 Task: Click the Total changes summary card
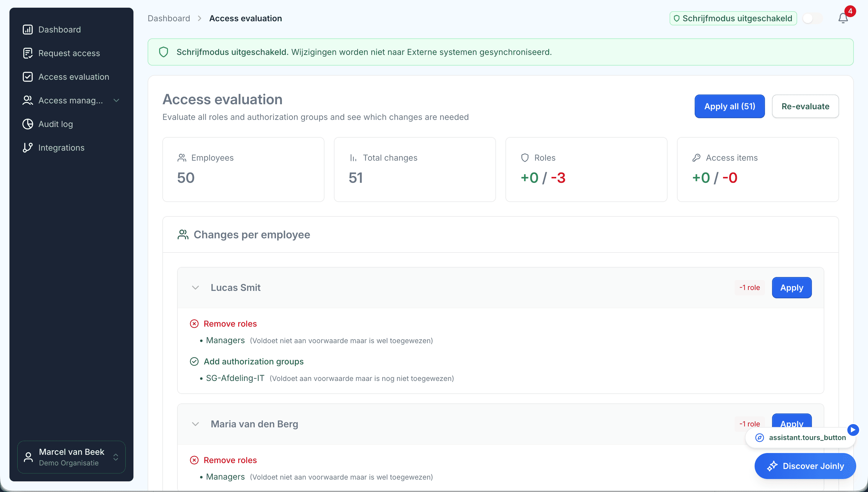pos(415,170)
